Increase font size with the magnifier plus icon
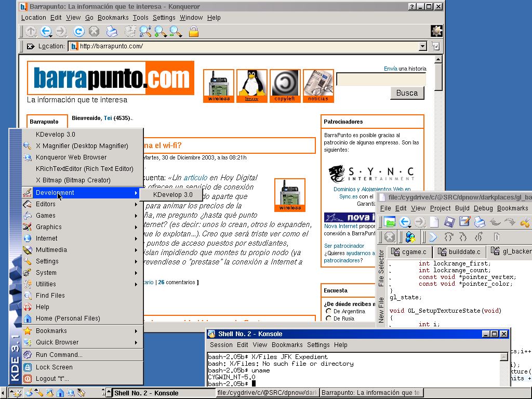Viewport: 532px width, 399px height. [x=160, y=31]
